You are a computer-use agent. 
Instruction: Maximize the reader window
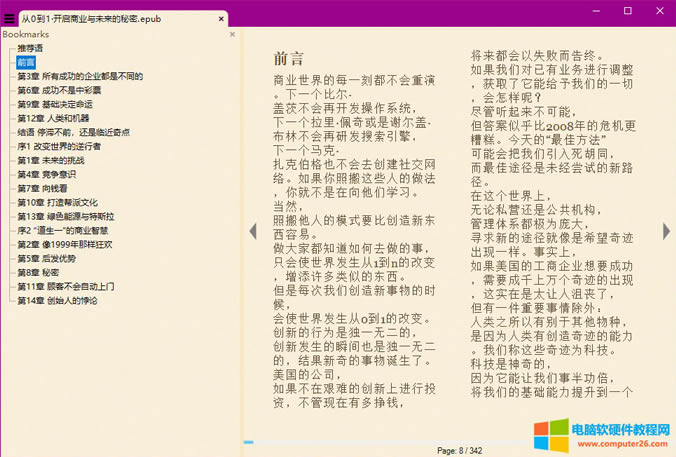click(x=627, y=10)
